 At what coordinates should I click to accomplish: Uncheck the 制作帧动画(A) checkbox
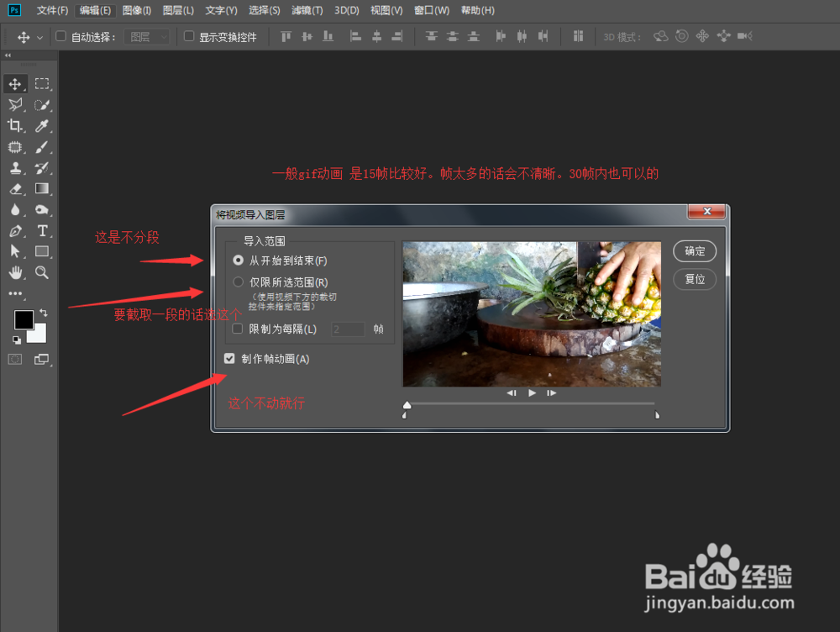click(x=229, y=359)
